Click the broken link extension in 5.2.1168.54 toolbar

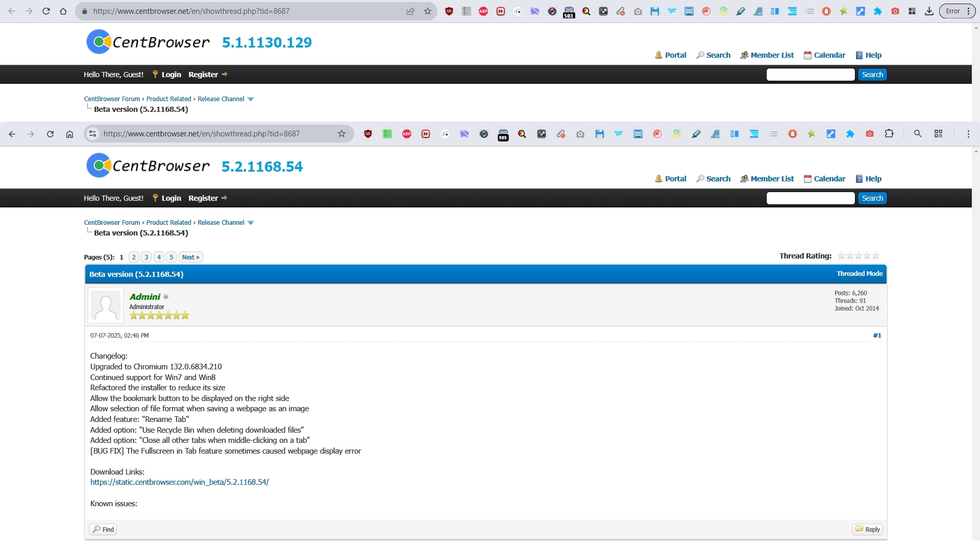pyautogui.click(x=561, y=134)
